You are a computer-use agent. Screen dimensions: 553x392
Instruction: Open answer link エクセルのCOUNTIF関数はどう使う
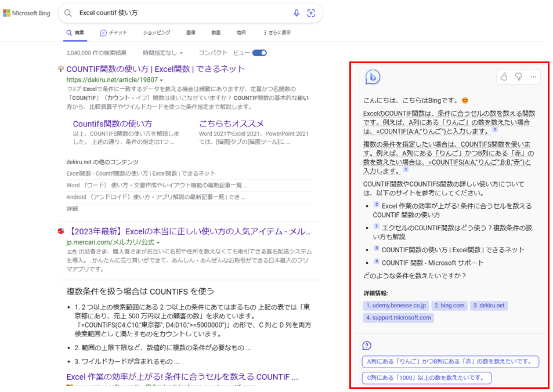453,233
